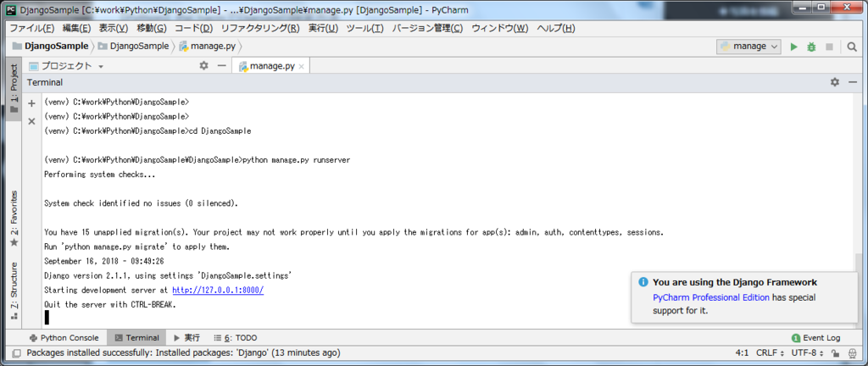Click 'Quit the server with CTRL-BREAK.' line
This screenshot has height=366, width=868.
coord(109,304)
